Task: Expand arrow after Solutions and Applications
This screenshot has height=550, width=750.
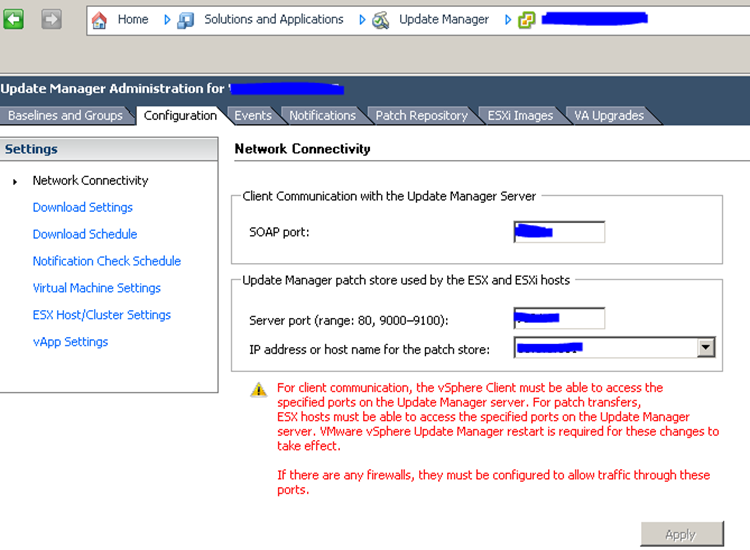Action: pos(362,20)
